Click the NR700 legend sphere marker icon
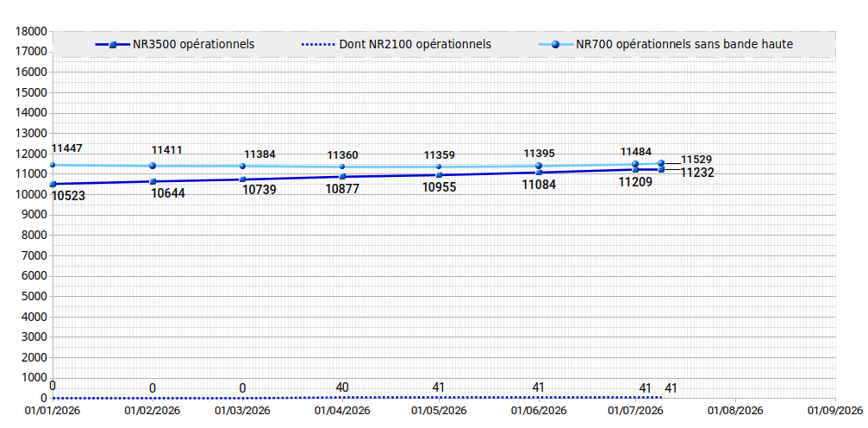The height and width of the screenshot is (428, 868). point(555,45)
